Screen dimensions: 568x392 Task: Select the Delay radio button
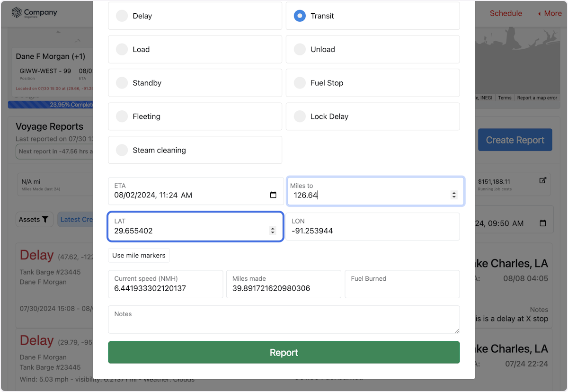[122, 16]
